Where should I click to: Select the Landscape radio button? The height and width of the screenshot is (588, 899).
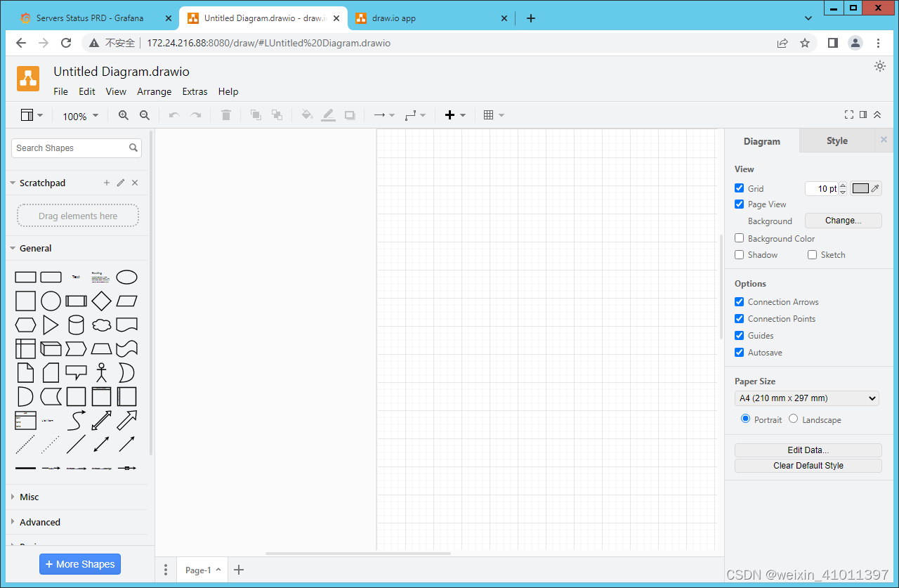click(x=793, y=419)
